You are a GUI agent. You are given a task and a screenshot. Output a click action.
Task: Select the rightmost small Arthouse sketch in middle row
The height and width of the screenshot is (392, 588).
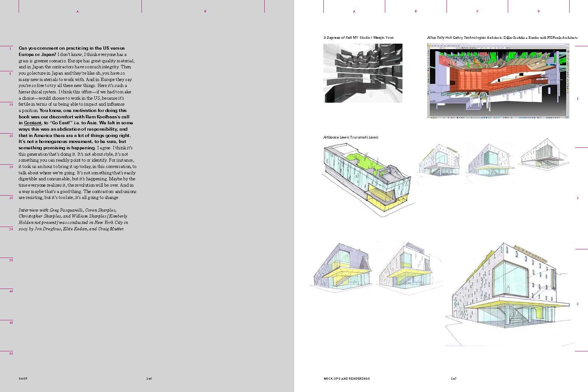click(x=545, y=156)
